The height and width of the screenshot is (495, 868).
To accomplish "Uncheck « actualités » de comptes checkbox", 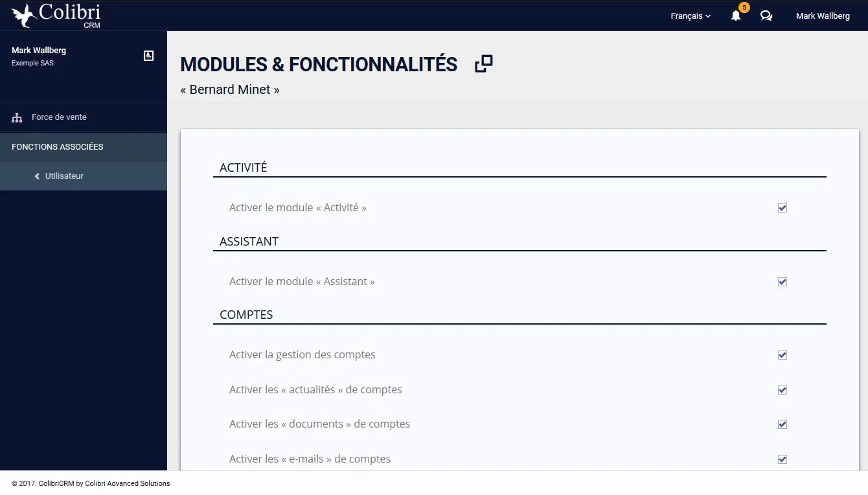I will tap(782, 390).
